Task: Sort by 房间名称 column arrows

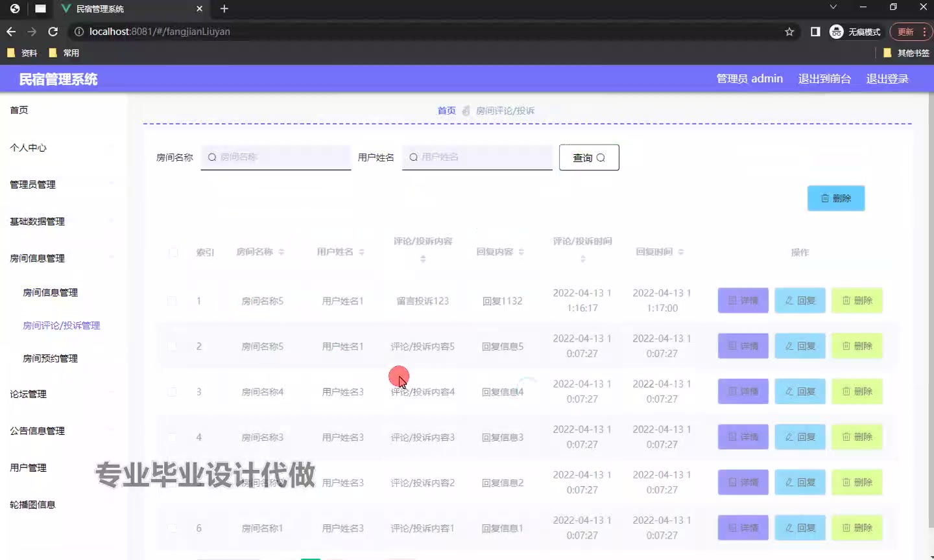Action: point(281,252)
